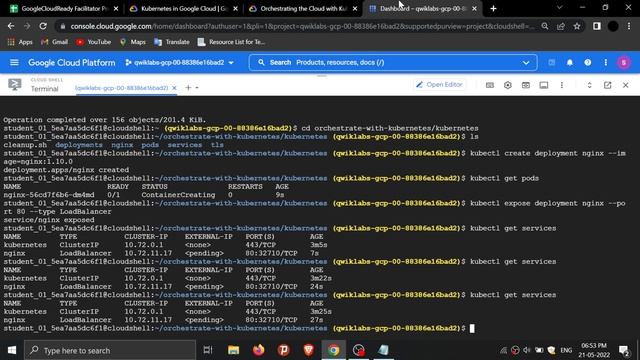Click the Cloud Shell web preview icon
Screen dimensions: 640x360
(526, 85)
